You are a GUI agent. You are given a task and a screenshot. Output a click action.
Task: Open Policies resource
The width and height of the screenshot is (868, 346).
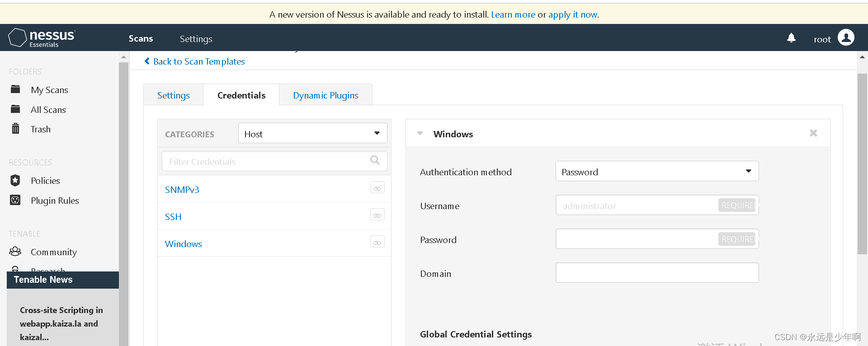pyautogui.click(x=45, y=181)
